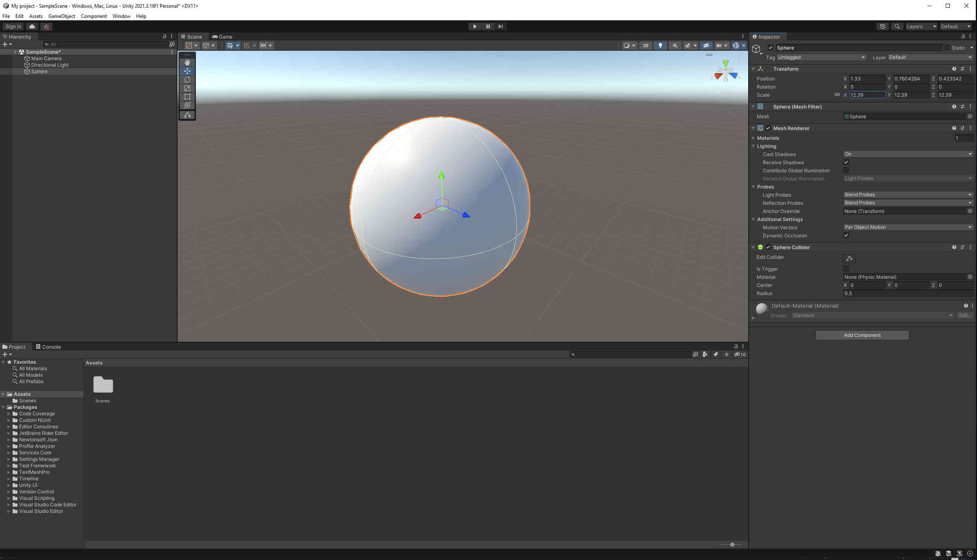The image size is (977, 560).
Task: Enable Contribute Global Illumination checkbox
Action: (x=846, y=171)
